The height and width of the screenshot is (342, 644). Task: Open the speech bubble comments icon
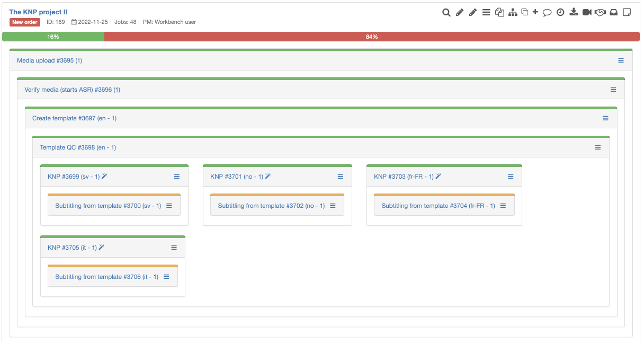pos(548,12)
